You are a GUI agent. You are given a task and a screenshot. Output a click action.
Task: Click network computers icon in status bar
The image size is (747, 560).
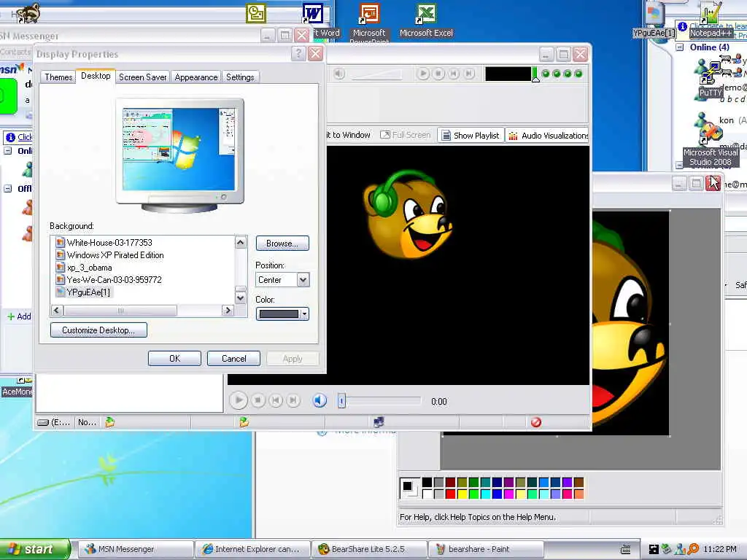coord(379,422)
